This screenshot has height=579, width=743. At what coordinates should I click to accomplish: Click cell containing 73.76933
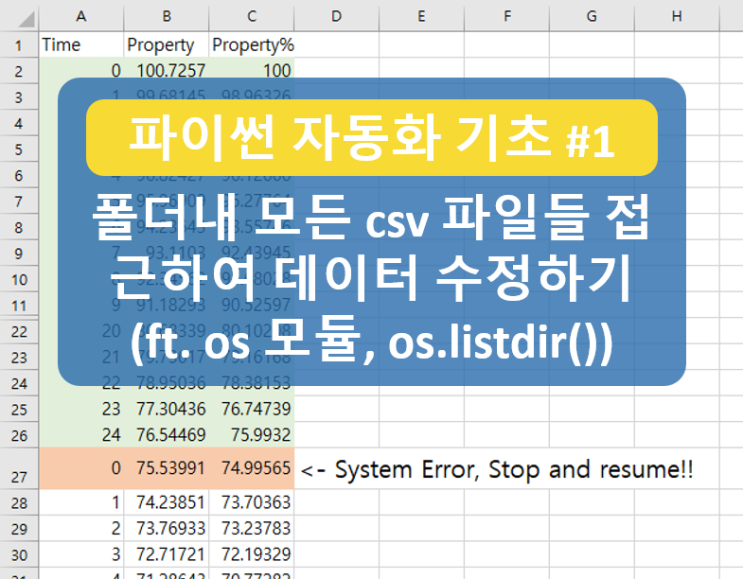click(x=166, y=528)
